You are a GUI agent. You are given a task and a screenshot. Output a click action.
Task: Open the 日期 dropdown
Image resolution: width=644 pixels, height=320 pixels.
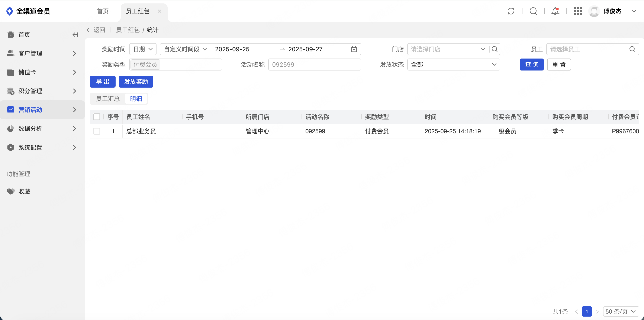[143, 49]
